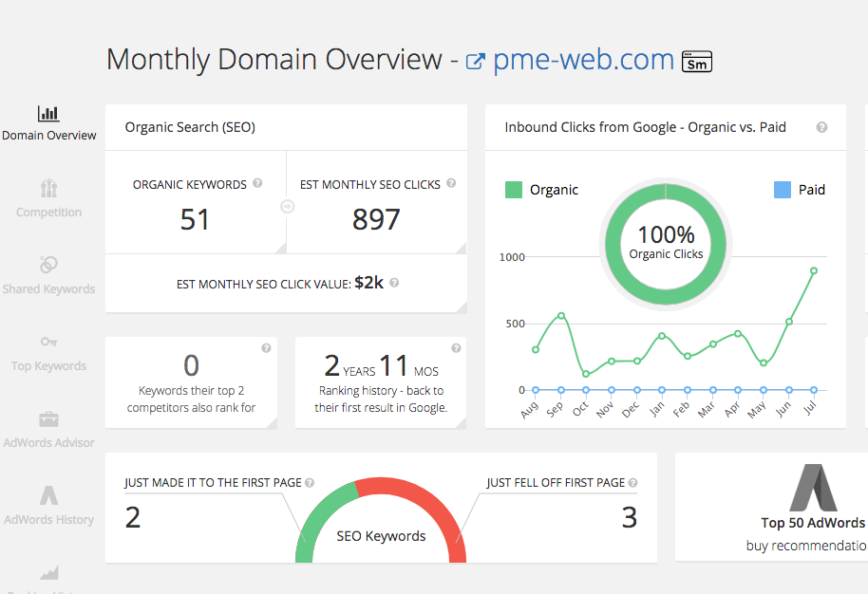Click Organic Keywords value 51

coord(195,219)
